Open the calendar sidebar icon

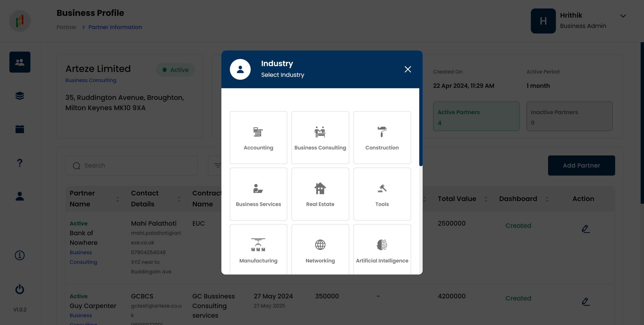point(20,129)
